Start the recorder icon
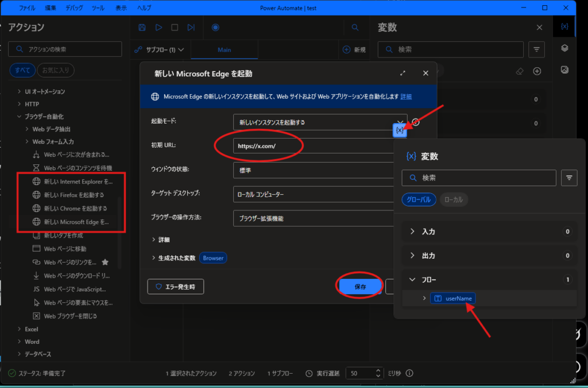Viewport: 588px width, 388px height. (x=215, y=28)
